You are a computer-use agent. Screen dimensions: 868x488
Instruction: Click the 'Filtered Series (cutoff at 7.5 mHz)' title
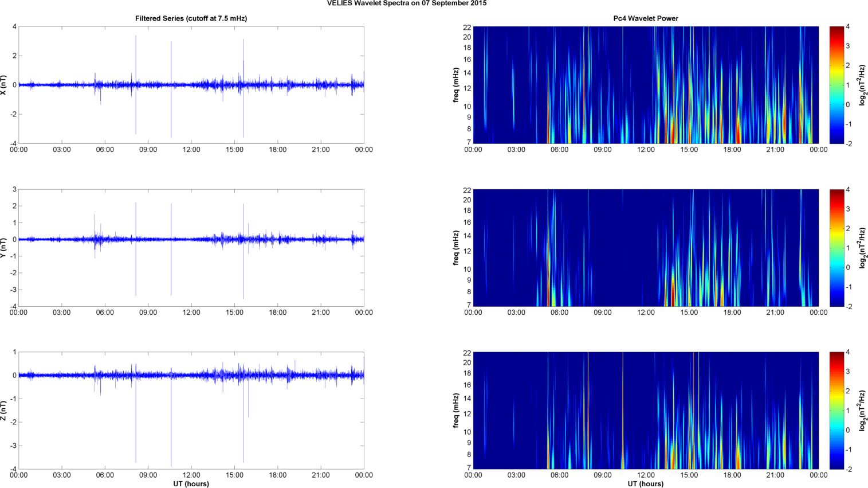point(191,18)
